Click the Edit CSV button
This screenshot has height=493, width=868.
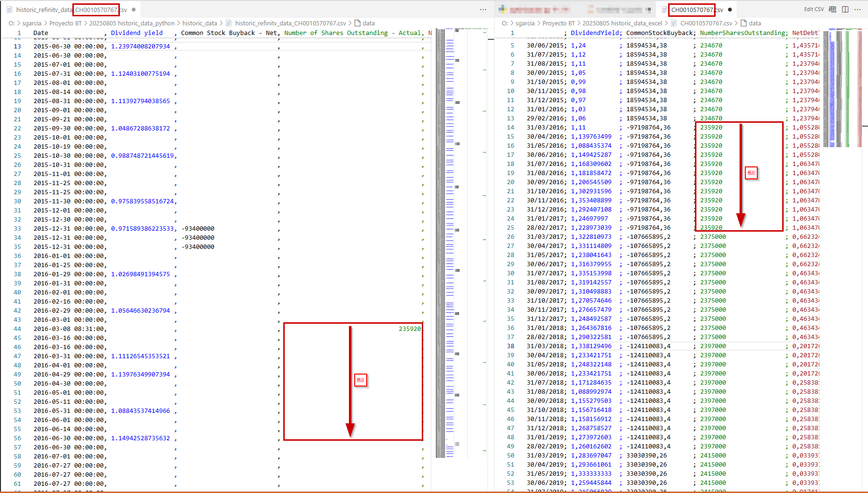[x=814, y=10]
